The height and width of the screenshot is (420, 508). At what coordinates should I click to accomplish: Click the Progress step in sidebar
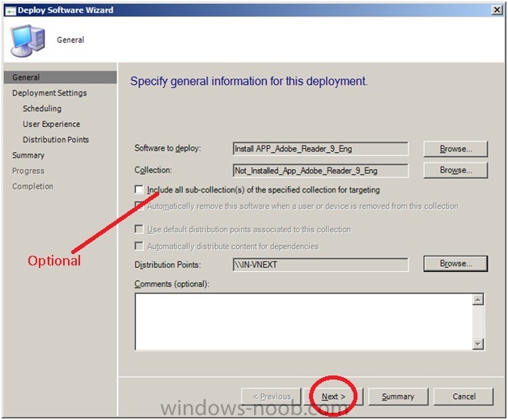coord(28,171)
